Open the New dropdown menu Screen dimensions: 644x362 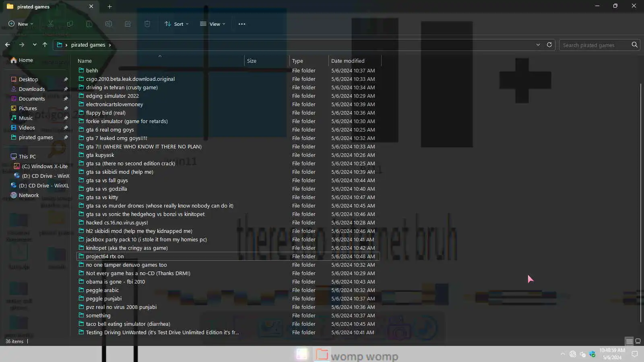pos(21,24)
